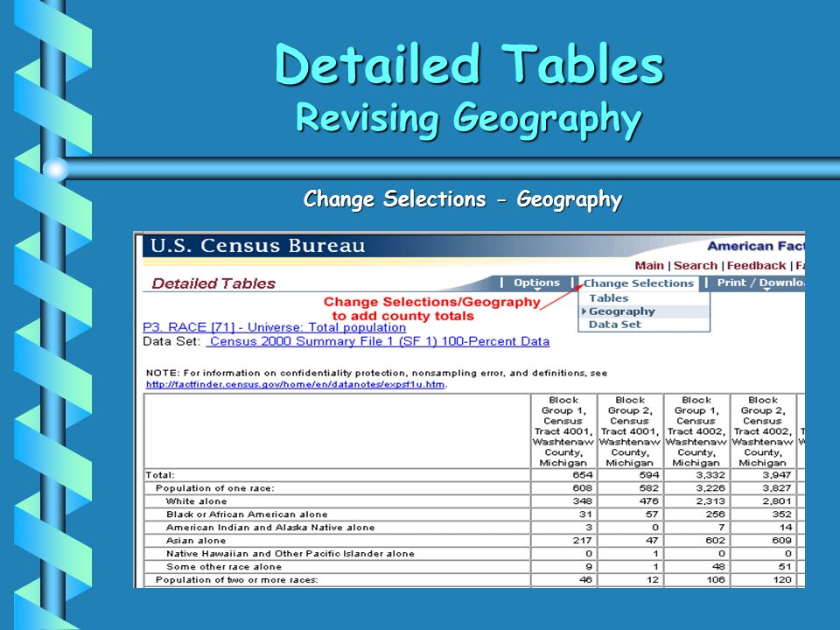
Task: Click the Search navigation link
Action: (x=696, y=266)
